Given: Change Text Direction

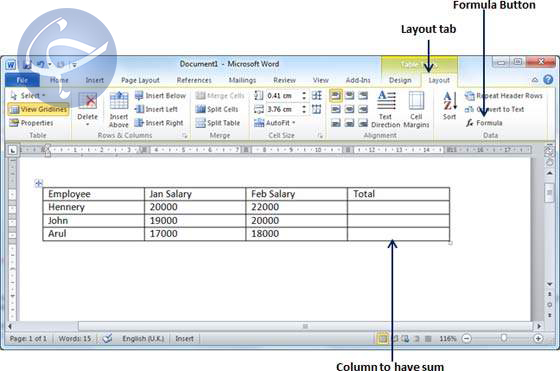Looking at the screenshot, I should tap(386, 109).
